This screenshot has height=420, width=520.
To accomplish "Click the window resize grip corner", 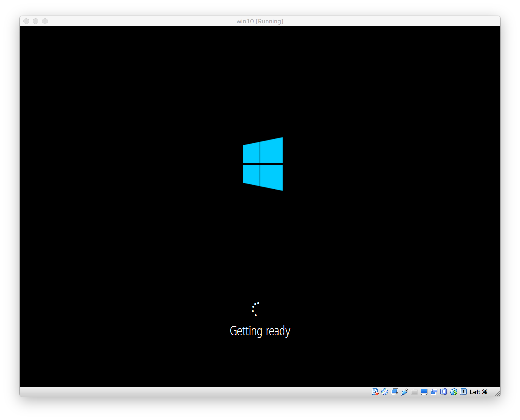I will (x=497, y=393).
